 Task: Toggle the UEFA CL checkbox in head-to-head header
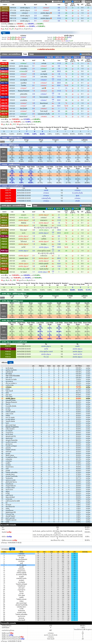pos(73,2)
